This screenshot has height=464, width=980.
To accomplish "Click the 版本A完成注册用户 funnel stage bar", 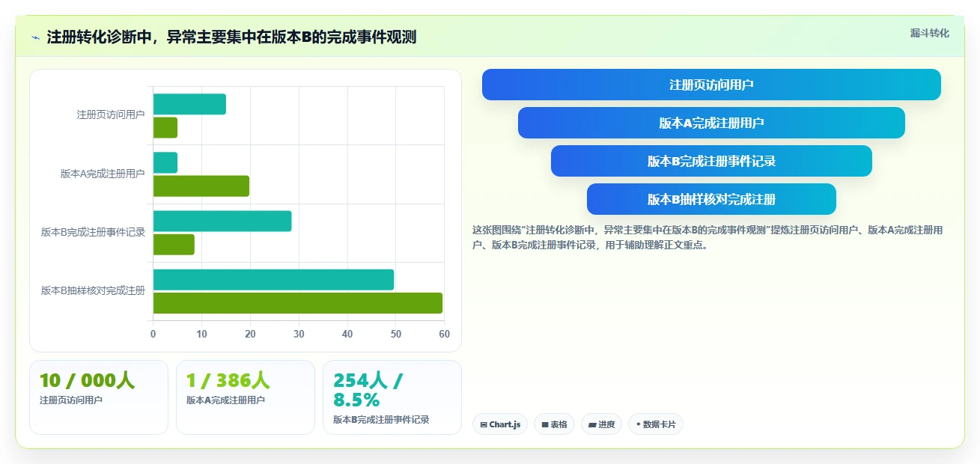I will [x=711, y=123].
